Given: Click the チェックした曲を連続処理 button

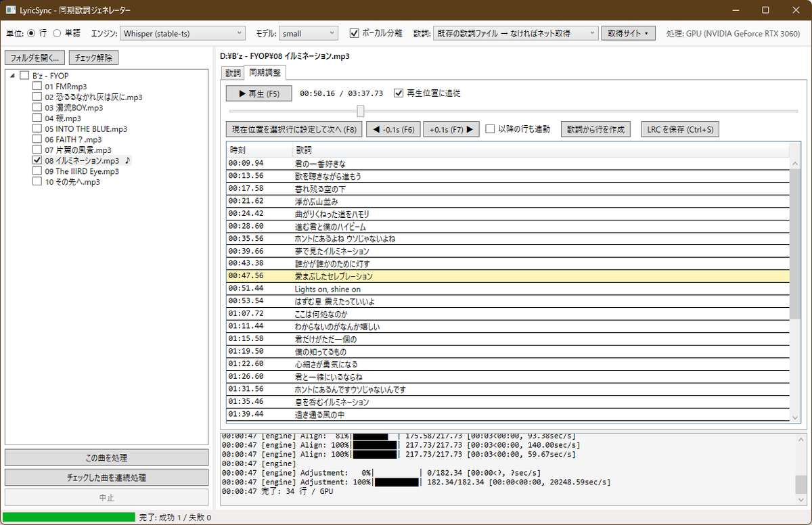Looking at the screenshot, I should tap(106, 478).
